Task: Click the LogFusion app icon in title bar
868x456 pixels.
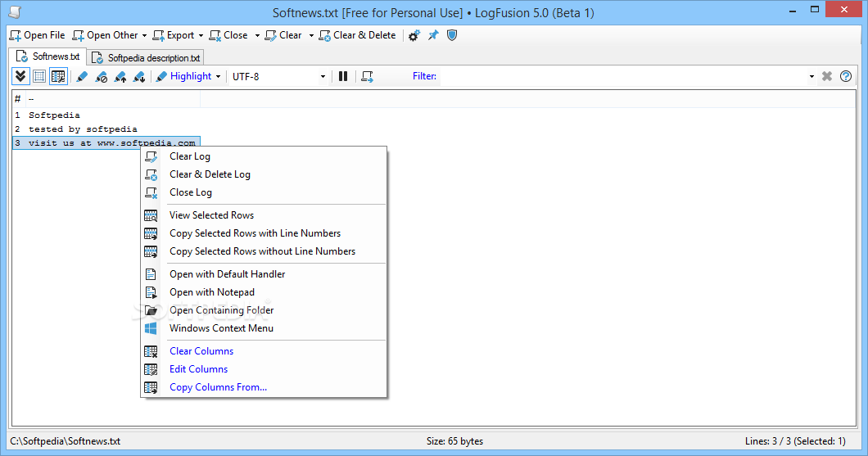Action: (16, 12)
